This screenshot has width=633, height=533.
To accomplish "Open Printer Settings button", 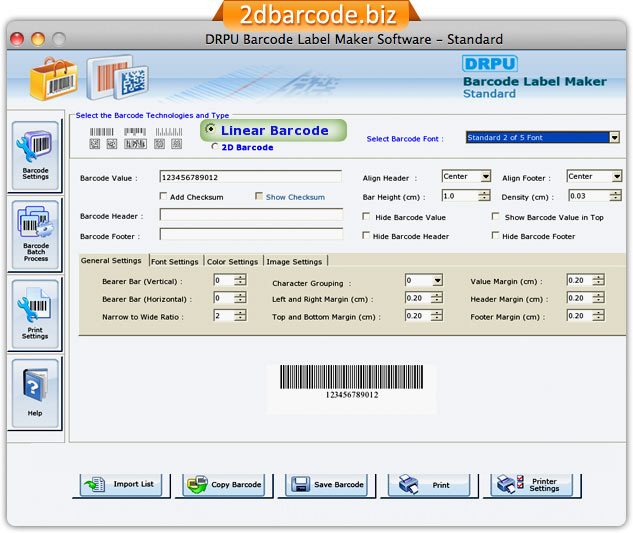I will [x=532, y=485].
